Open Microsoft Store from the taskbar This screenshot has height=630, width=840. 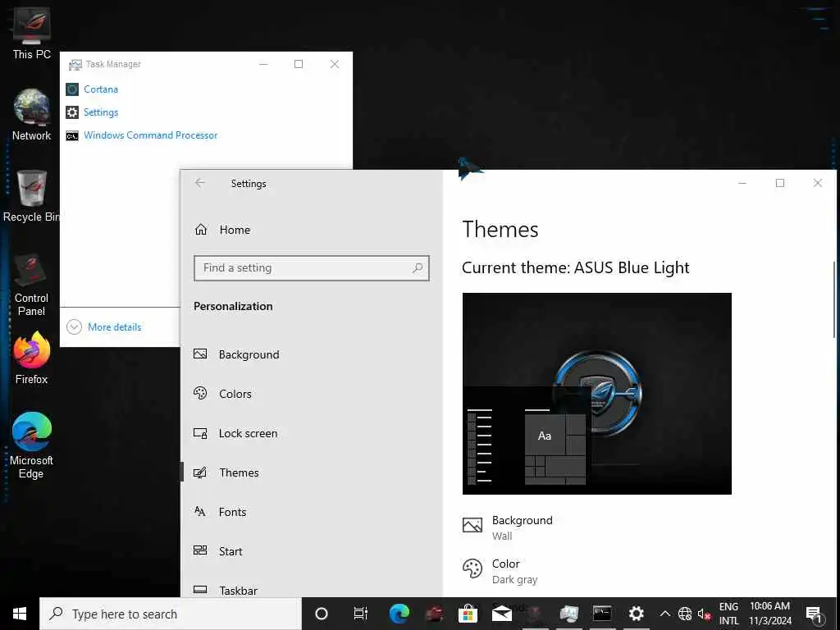click(x=468, y=614)
